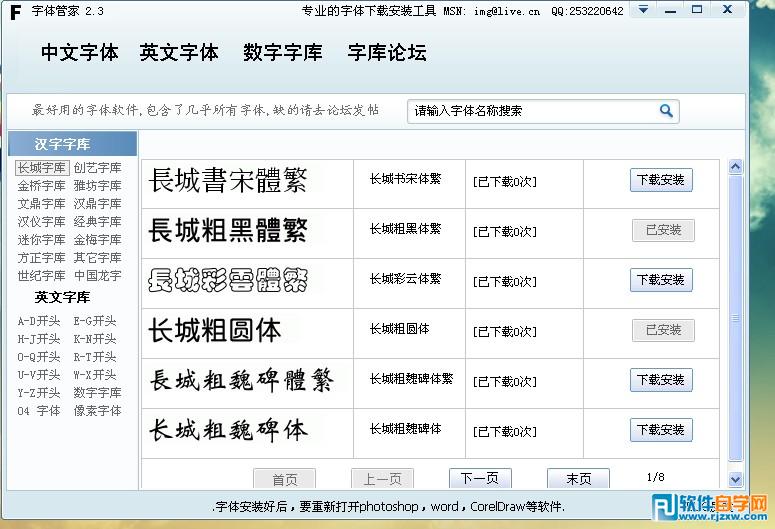The width and height of the screenshot is (775, 529).
Task: Open 迷你字库 category
Action: point(42,239)
